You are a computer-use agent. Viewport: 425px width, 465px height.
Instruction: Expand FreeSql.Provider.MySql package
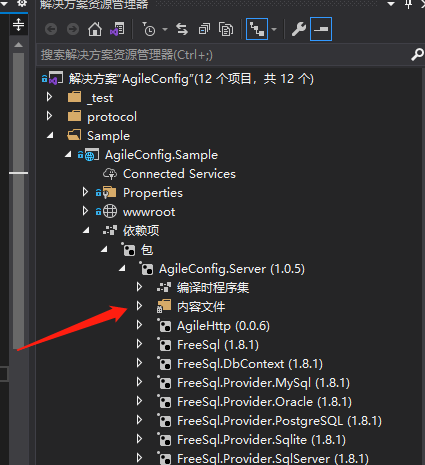coord(140,382)
